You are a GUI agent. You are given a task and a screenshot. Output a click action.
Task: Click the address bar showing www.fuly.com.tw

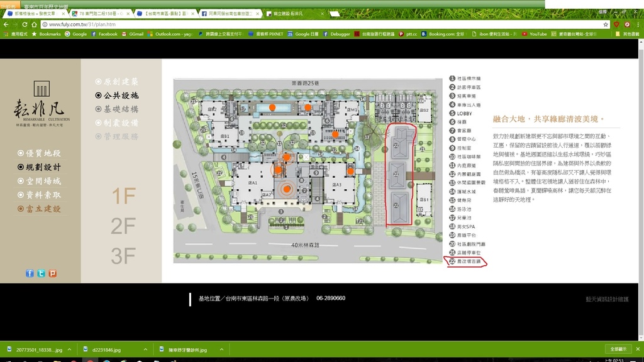click(x=320, y=25)
